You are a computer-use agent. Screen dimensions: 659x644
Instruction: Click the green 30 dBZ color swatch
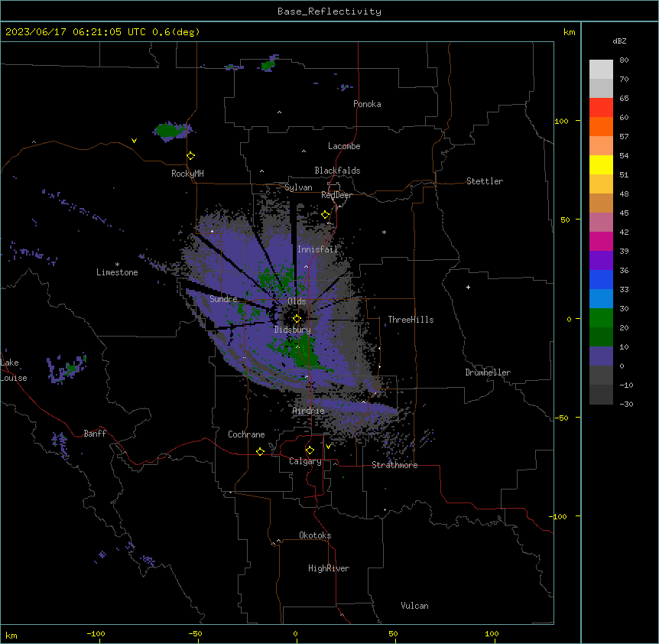tap(601, 318)
